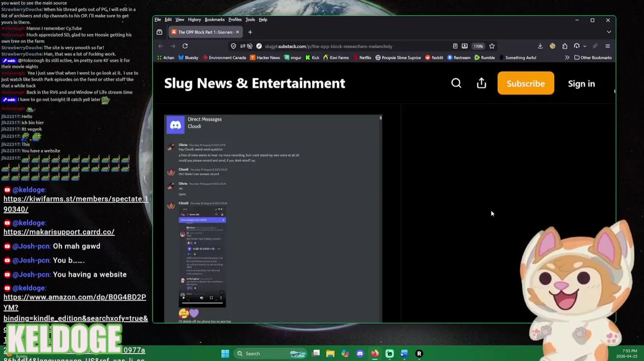Open the makarisupport.carrd.co link in chat
The height and width of the screenshot is (361, 644).
(x=59, y=232)
